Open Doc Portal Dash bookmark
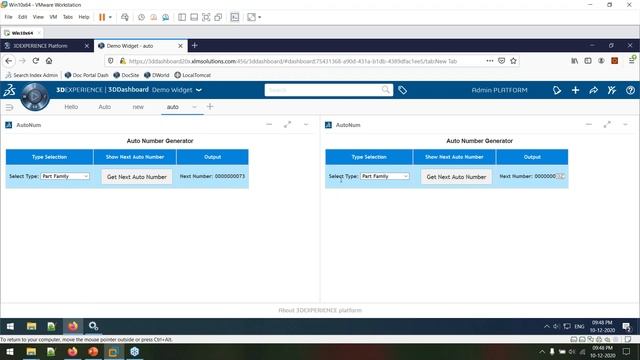 (87, 75)
